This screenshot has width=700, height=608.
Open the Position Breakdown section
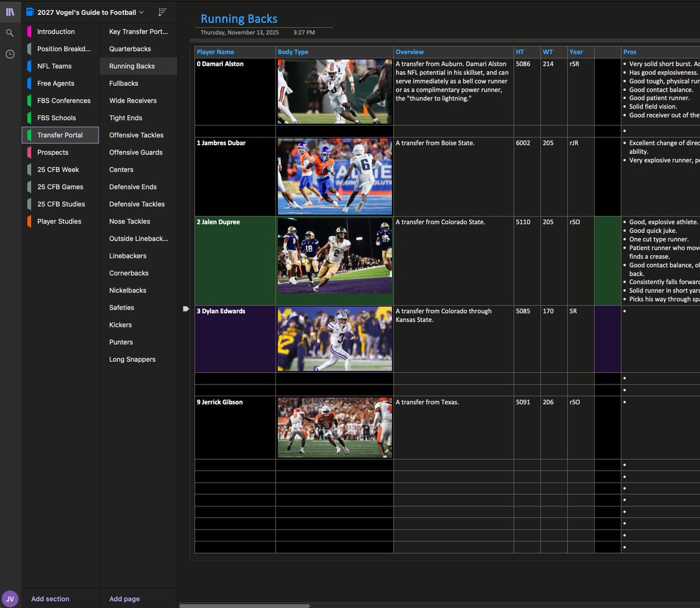point(60,49)
